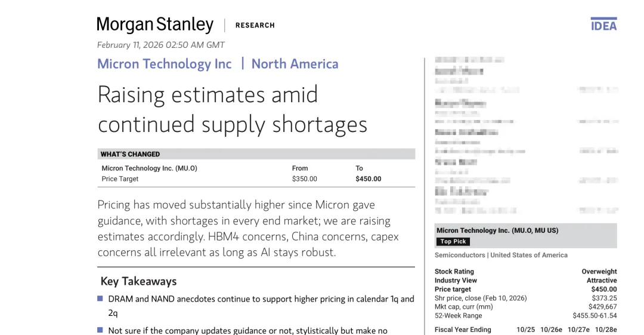Click the RESEARCH label next to the logo
This screenshot has width=644, height=335.
[255, 26]
